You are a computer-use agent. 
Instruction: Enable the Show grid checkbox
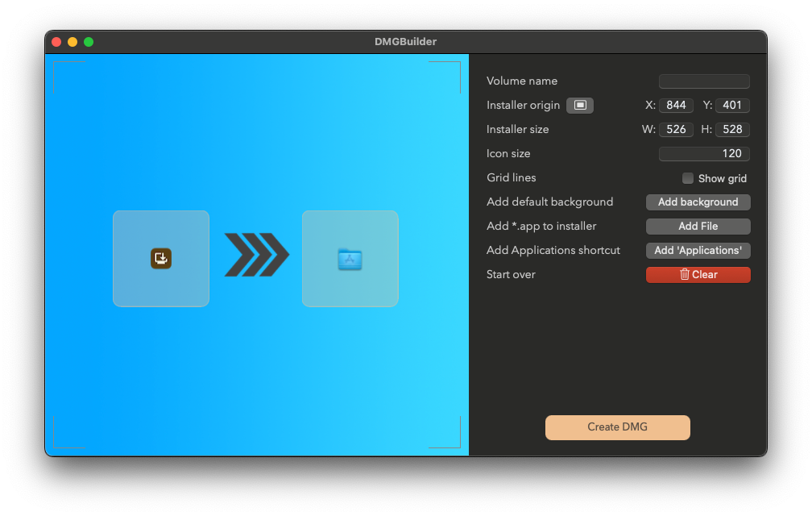tap(687, 178)
